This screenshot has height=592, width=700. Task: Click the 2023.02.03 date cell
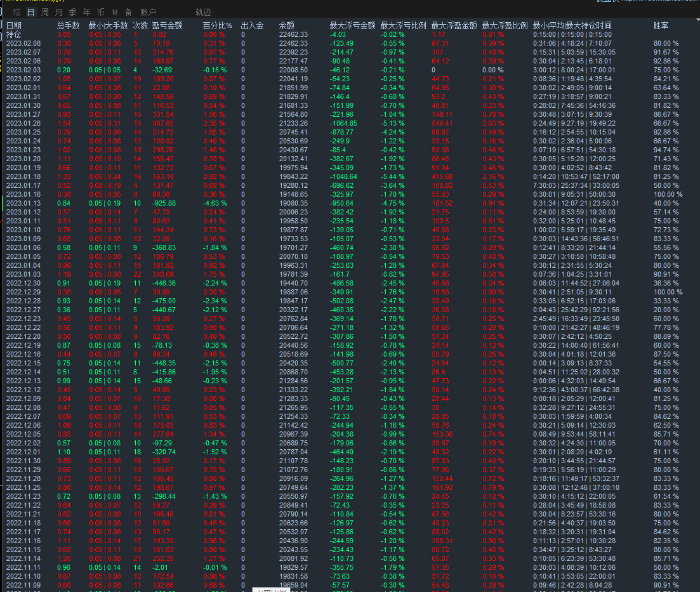point(23,70)
